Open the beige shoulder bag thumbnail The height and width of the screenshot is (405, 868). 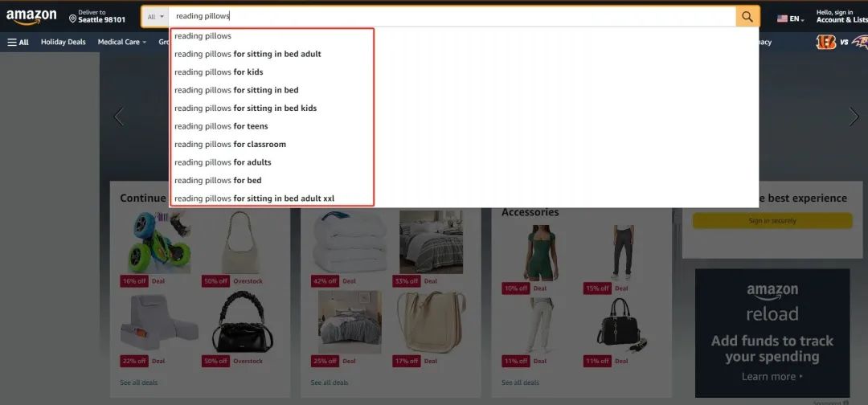(240, 243)
